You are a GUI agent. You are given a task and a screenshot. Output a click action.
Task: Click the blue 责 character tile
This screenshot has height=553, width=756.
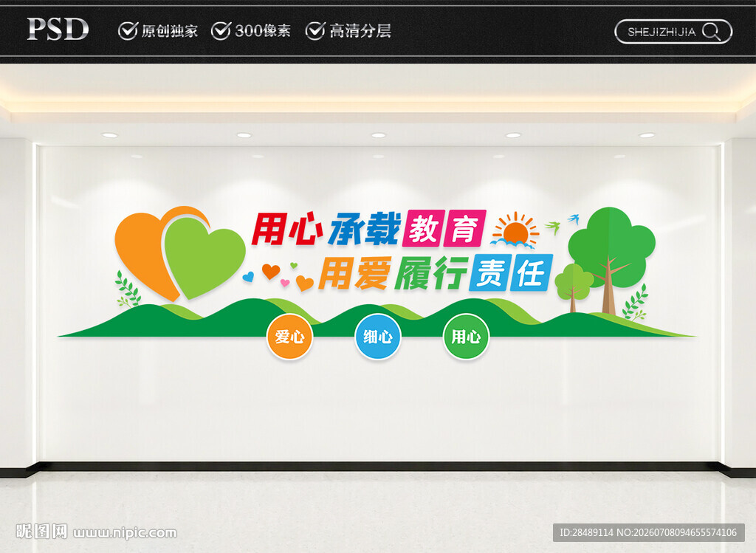coord(490,272)
